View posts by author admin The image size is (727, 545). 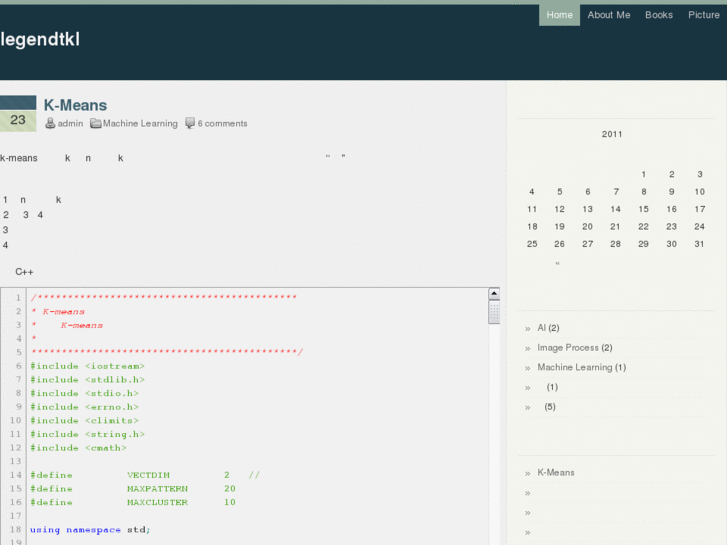[x=70, y=124]
